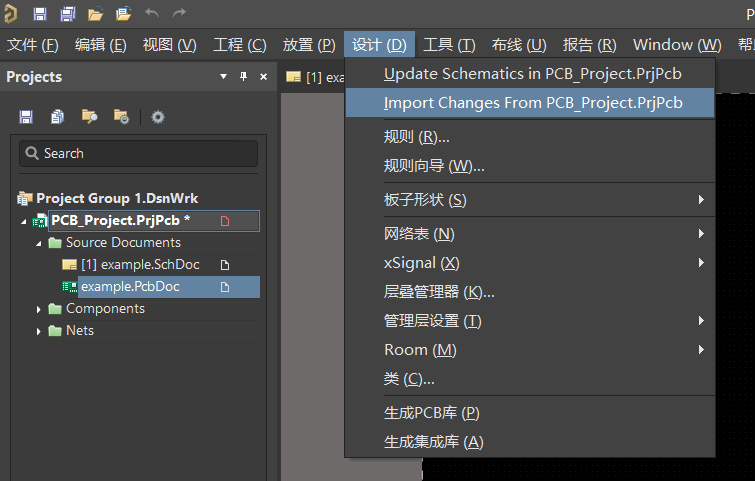Click document status icon beside example.SchDoc
755x481 pixels.
tap(225, 265)
